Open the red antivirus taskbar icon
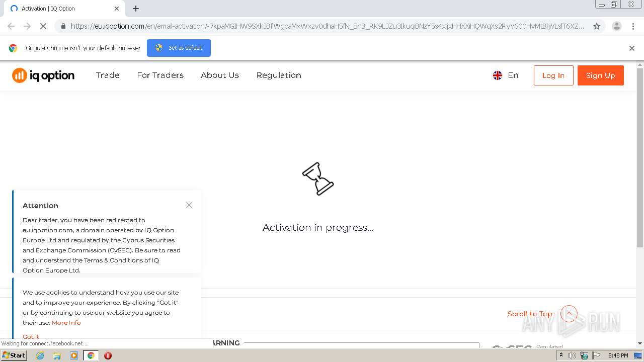 (x=108, y=355)
